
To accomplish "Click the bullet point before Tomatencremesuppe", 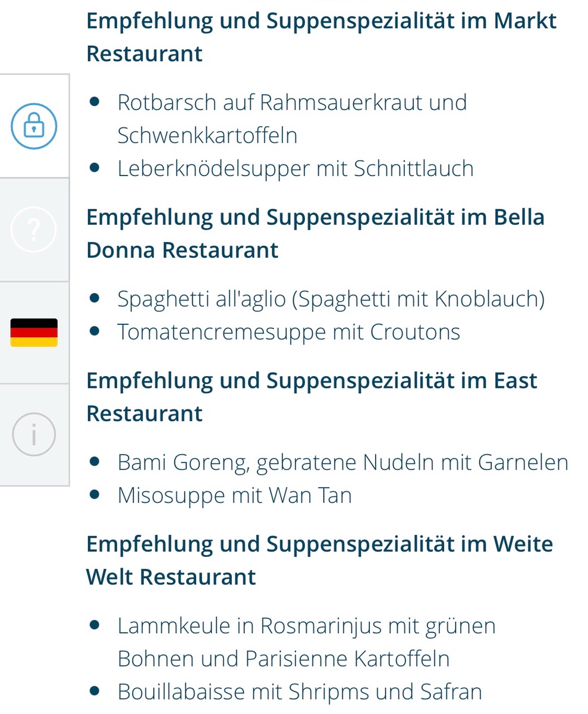I will [x=94, y=331].
